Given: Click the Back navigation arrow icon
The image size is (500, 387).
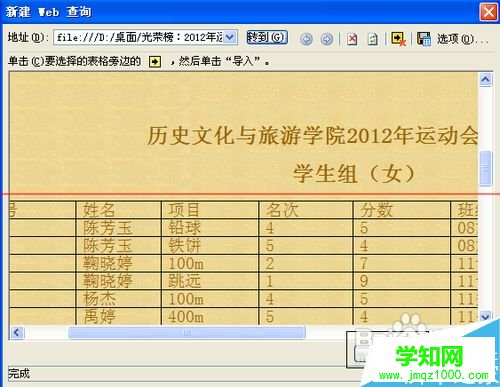Looking at the screenshot, I should point(306,39).
